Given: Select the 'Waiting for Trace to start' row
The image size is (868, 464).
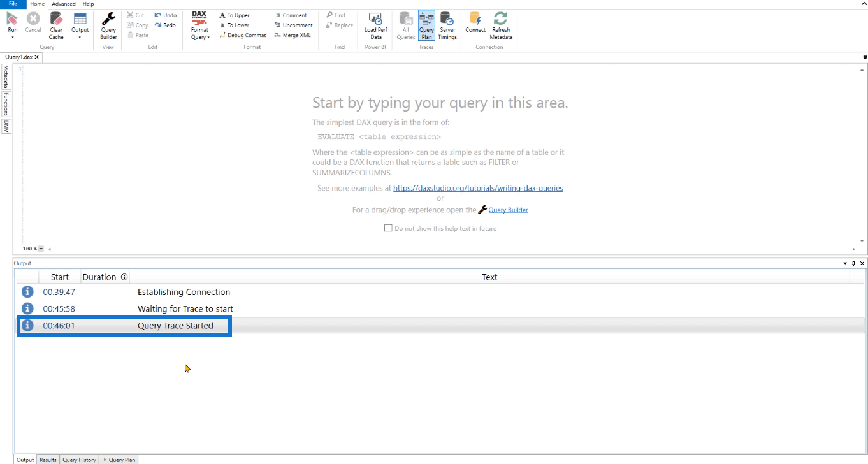Looking at the screenshot, I should pyautogui.click(x=440, y=308).
